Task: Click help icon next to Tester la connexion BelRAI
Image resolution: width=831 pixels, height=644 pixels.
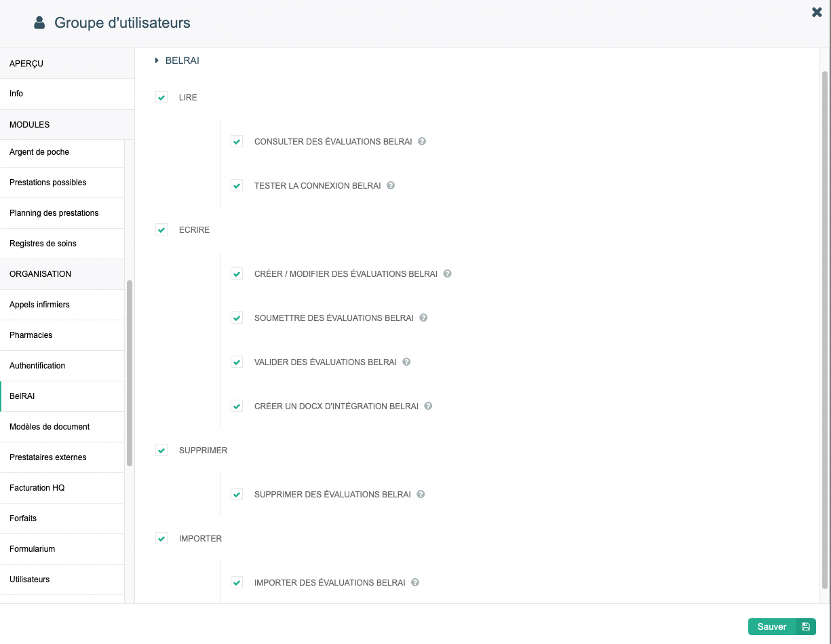Action: (391, 186)
